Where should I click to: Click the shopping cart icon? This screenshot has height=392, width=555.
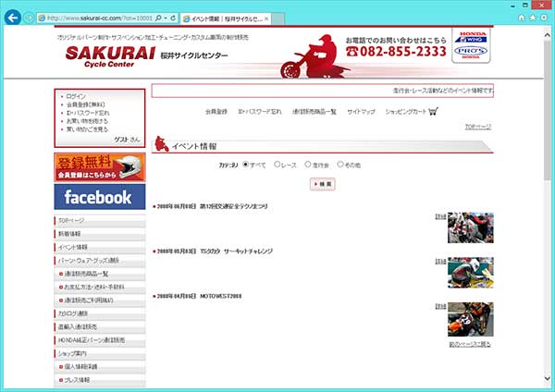[433, 112]
